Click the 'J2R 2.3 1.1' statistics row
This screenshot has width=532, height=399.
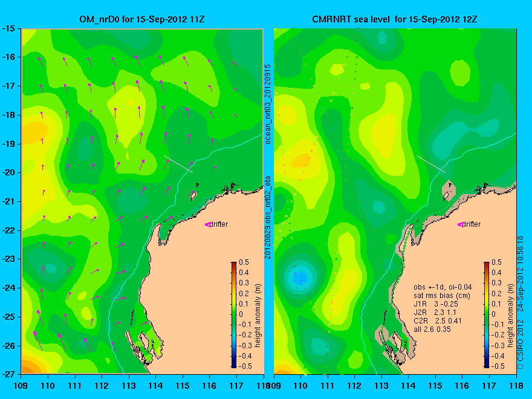(435, 313)
